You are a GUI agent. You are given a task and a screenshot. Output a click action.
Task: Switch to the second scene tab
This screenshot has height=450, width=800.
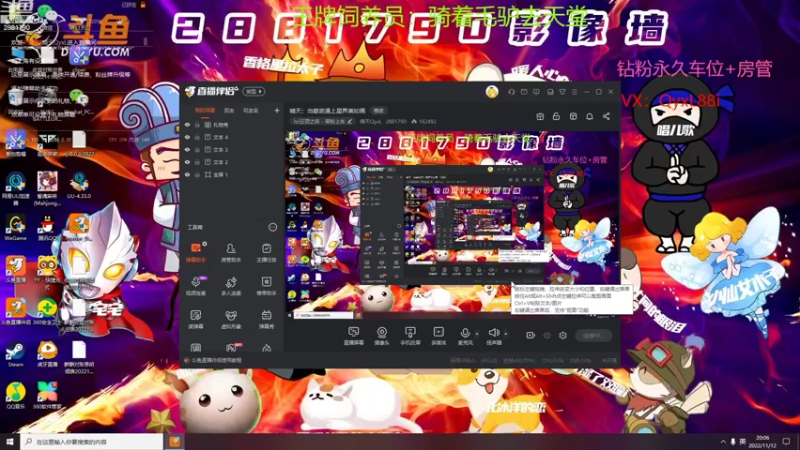tap(229, 110)
